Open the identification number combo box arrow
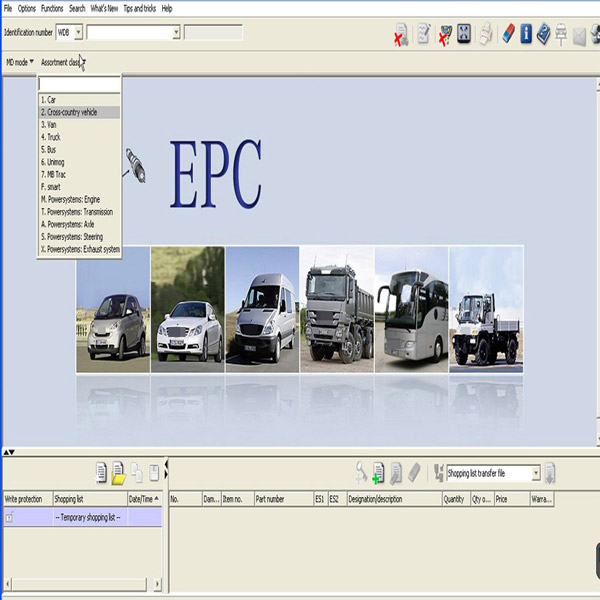Image resolution: width=600 pixels, height=600 pixels. click(176, 33)
